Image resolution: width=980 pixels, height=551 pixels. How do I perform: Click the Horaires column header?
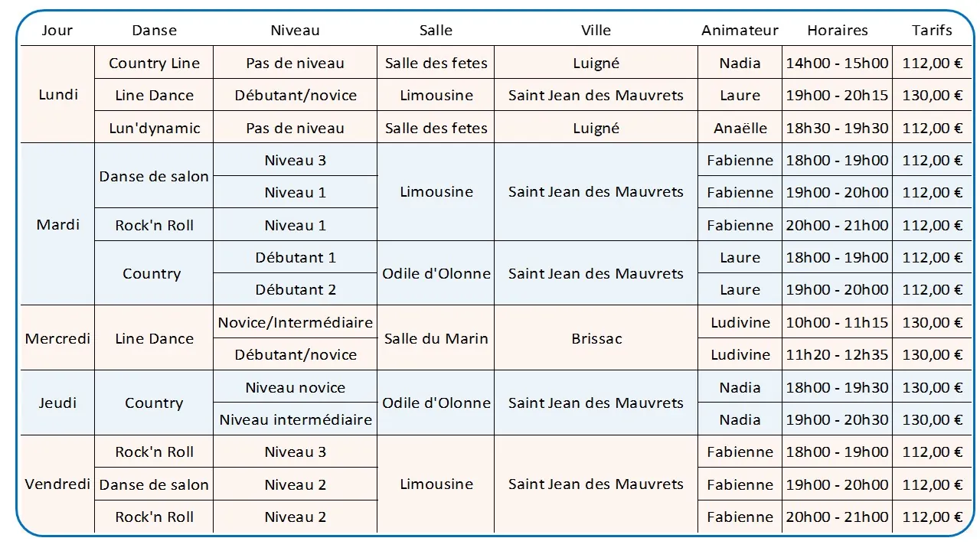(838, 31)
